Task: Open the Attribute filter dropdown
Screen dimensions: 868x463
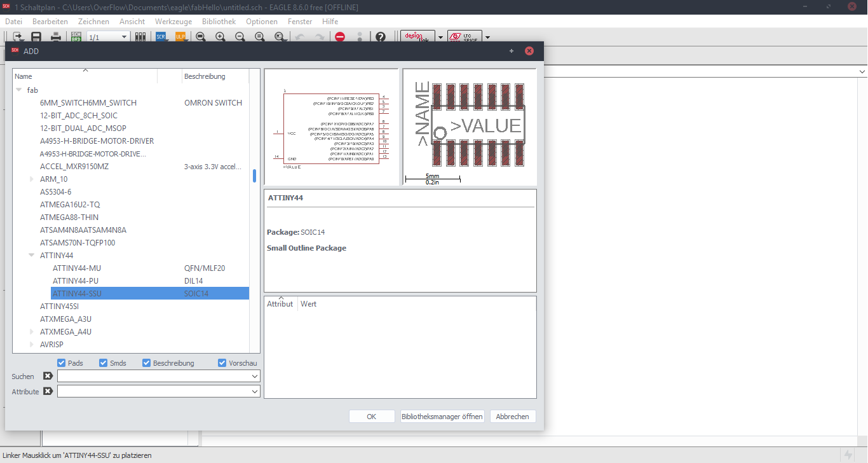Action: click(x=254, y=391)
